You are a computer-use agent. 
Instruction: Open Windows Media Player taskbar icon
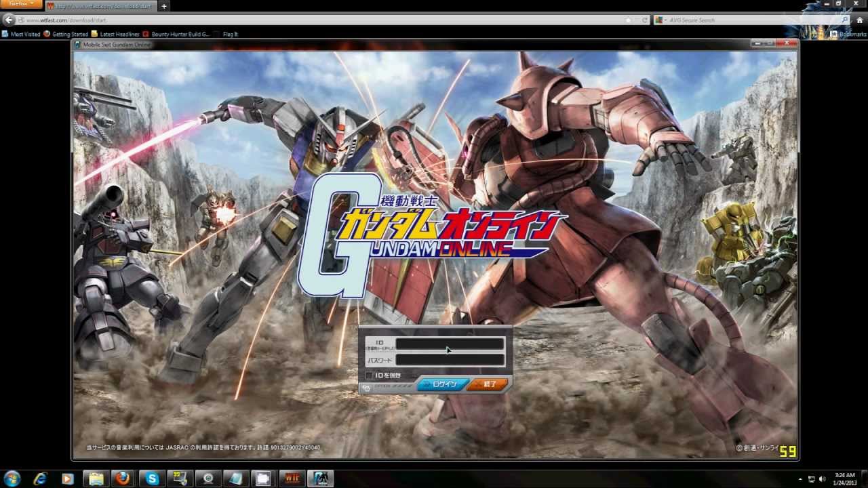tap(67, 479)
